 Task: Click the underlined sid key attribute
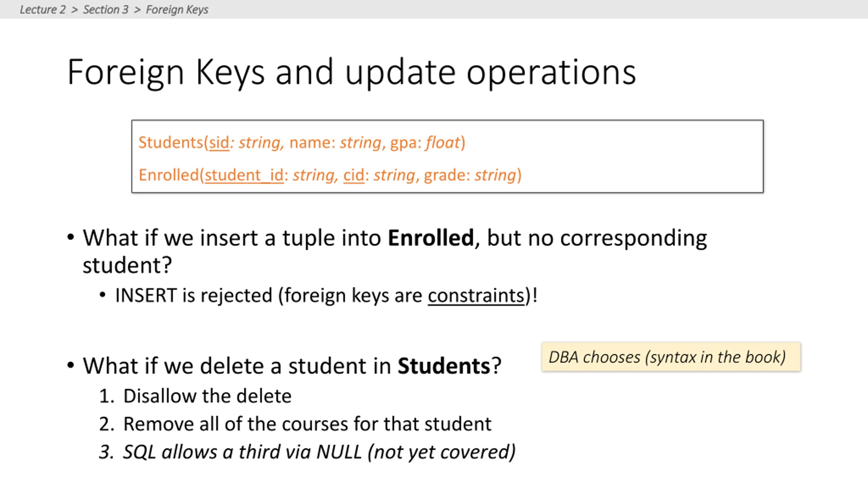(219, 143)
